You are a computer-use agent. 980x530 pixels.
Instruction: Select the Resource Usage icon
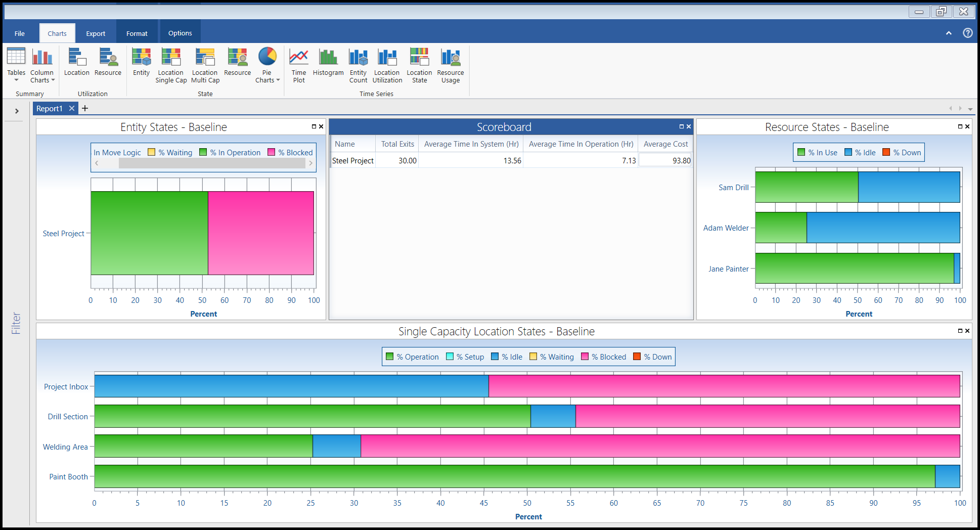pos(450,65)
